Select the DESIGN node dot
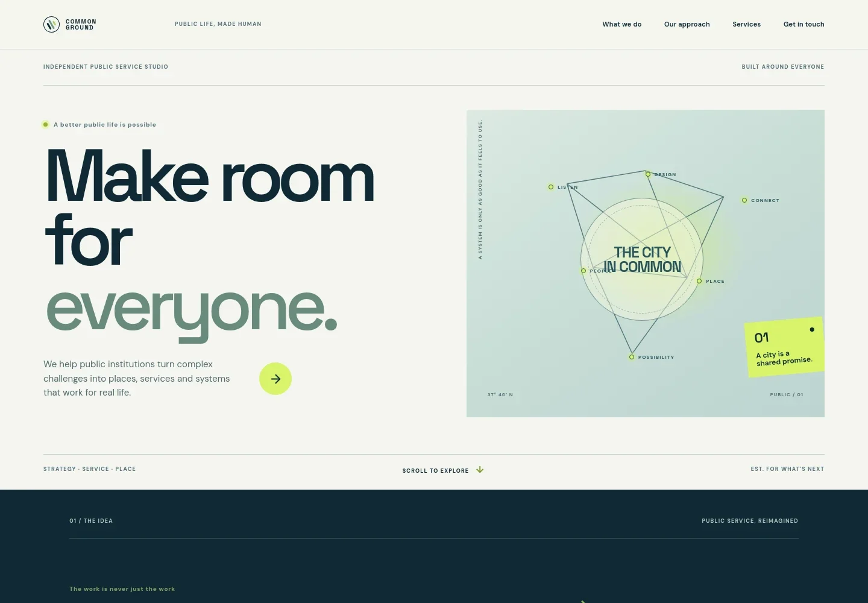 point(648,174)
